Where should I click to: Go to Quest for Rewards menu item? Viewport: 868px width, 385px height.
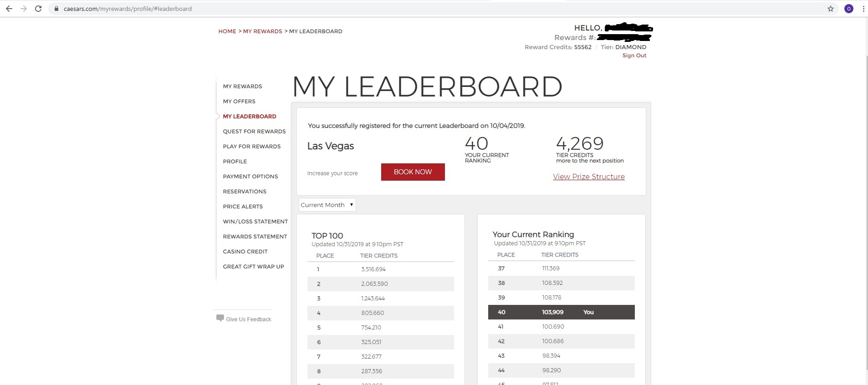point(254,132)
